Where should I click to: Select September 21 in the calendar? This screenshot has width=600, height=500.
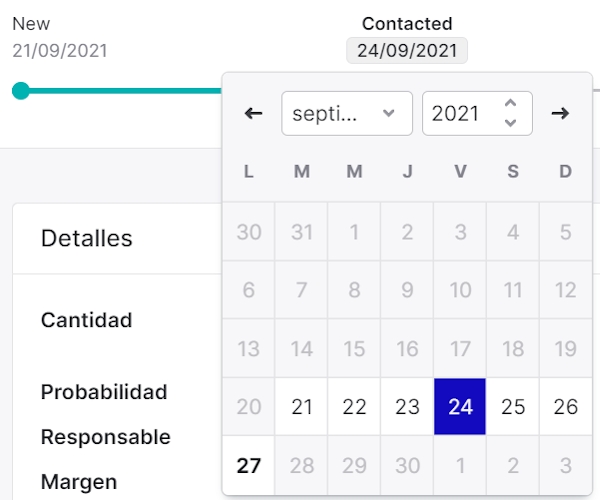(301, 407)
